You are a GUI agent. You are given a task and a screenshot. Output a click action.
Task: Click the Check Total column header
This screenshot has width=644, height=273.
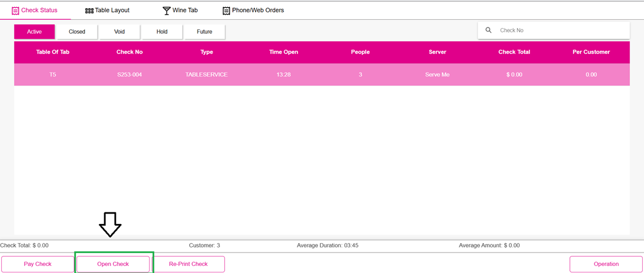[514, 52]
